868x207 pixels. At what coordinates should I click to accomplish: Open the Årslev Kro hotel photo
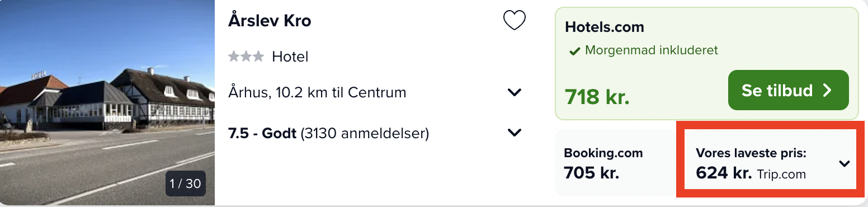[x=107, y=102]
